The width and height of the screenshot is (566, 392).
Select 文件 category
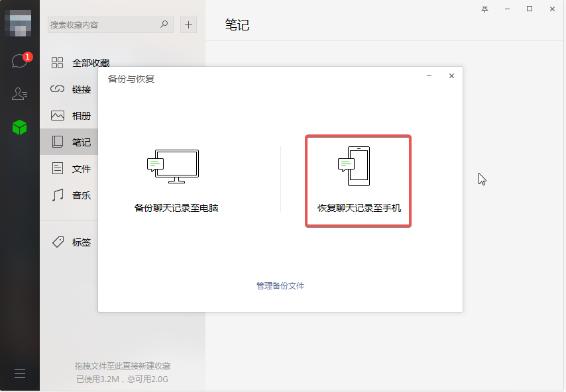pos(69,168)
